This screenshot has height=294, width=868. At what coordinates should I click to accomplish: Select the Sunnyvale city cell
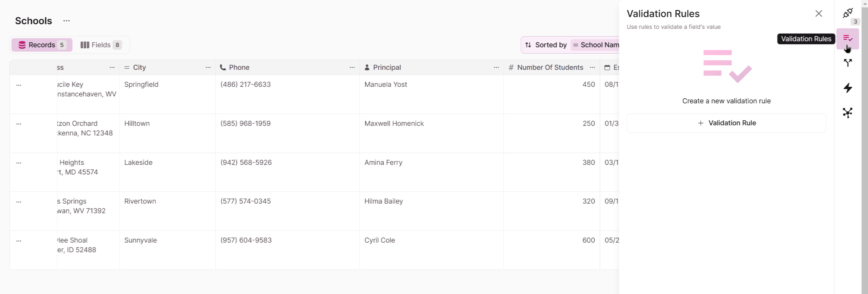tap(167, 250)
